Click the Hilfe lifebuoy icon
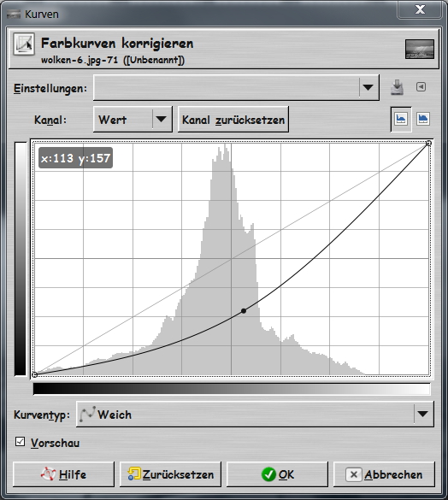This screenshot has height=500, width=448. 48,474
